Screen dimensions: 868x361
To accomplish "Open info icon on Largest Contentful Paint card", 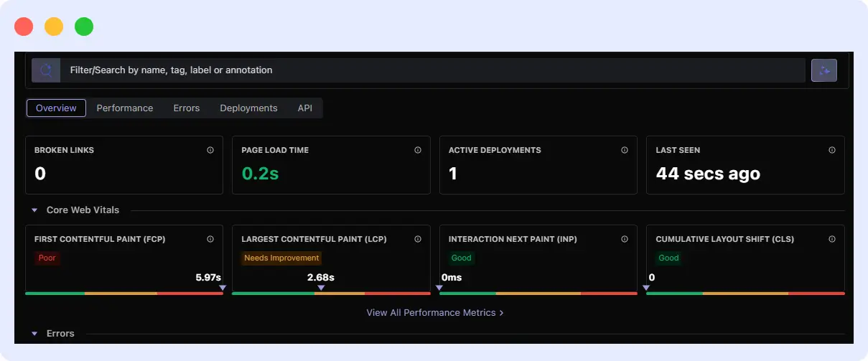I will click(418, 239).
